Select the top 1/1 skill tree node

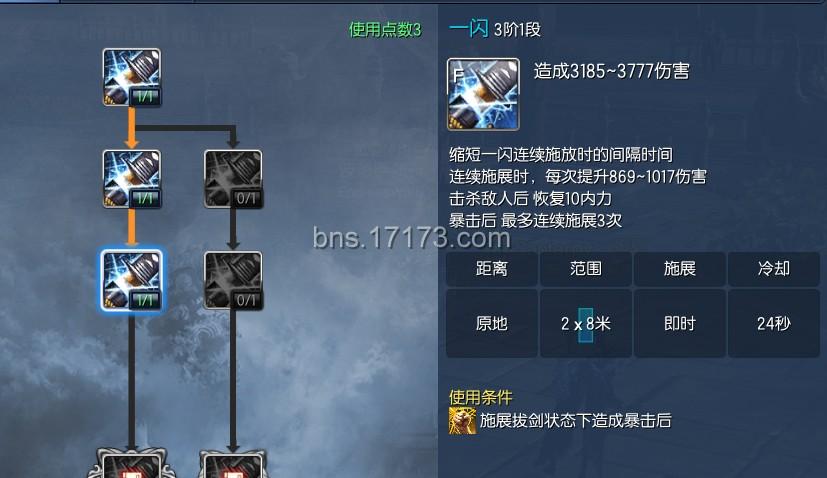[x=132, y=78]
